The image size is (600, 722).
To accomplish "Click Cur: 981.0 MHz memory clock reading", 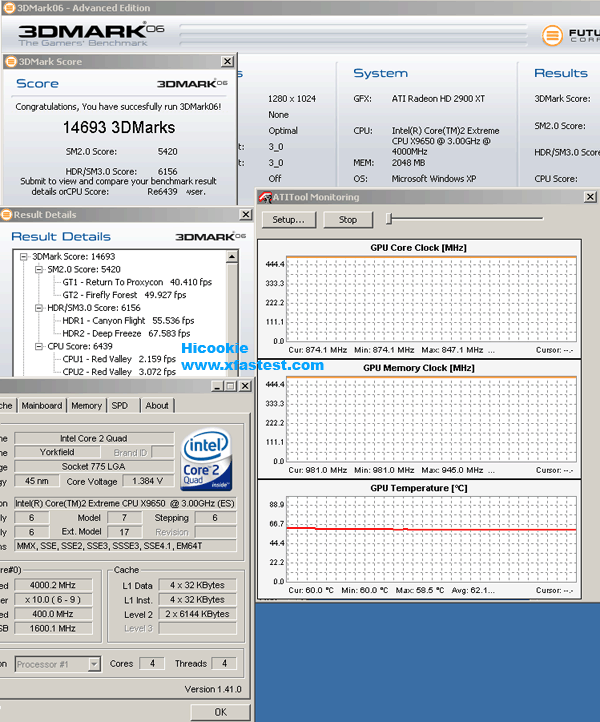I will tap(318, 470).
